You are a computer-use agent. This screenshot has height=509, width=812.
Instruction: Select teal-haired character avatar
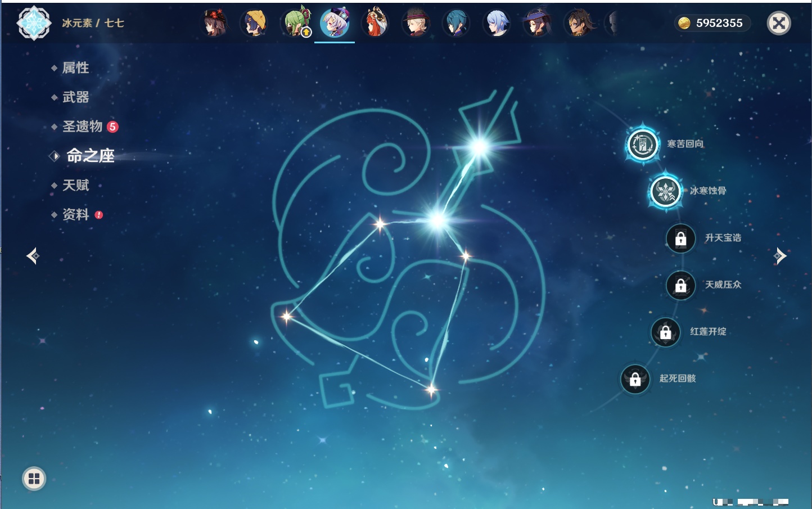click(456, 23)
